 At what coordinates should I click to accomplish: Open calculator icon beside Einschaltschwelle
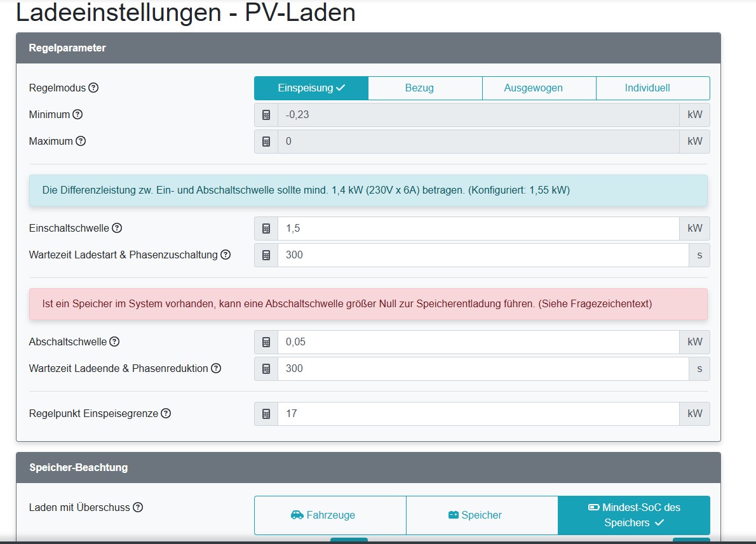pos(266,228)
